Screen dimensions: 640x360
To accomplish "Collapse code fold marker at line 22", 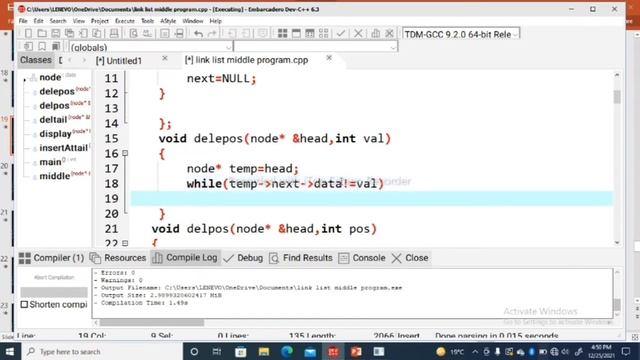I will pyautogui.click(x=125, y=243).
